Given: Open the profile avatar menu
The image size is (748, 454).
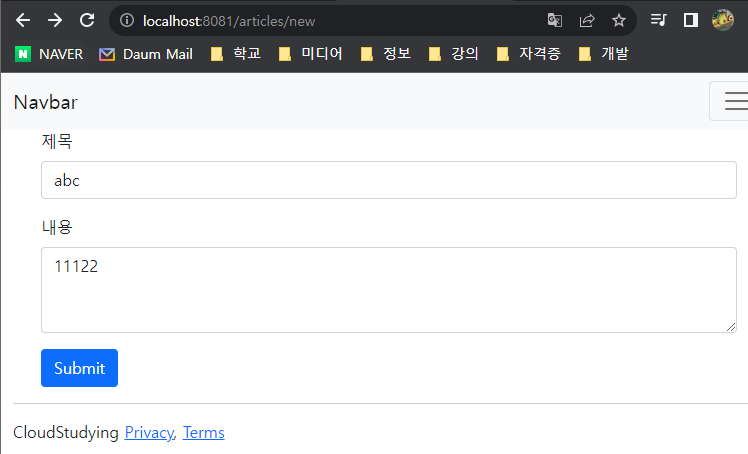Looking at the screenshot, I should 723,20.
